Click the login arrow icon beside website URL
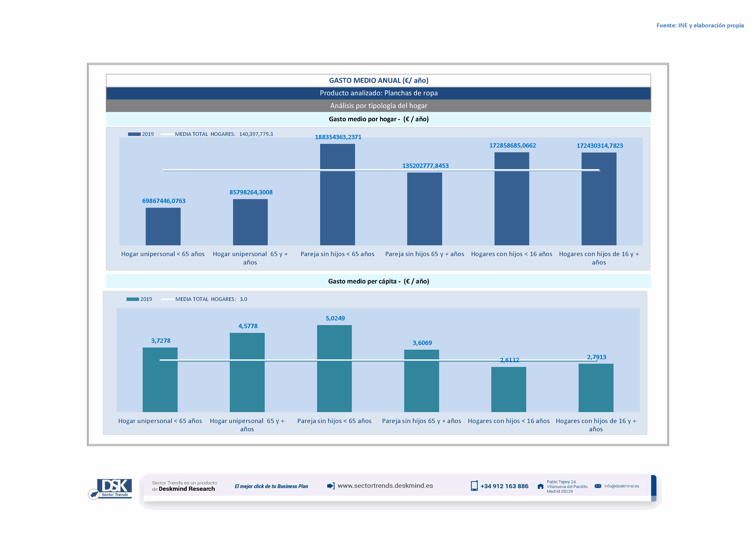756x535 pixels. [331, 486]
